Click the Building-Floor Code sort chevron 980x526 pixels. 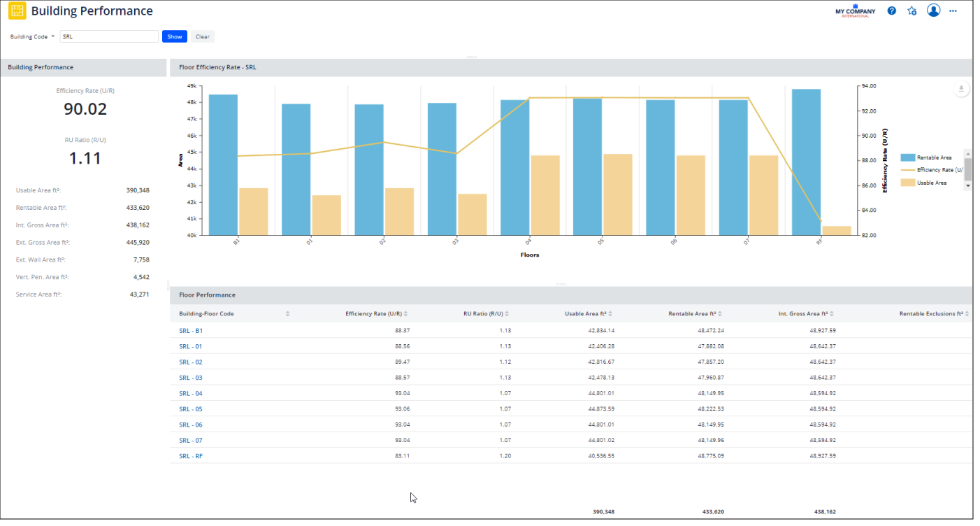pyautogui.click(x=287, y=313)
